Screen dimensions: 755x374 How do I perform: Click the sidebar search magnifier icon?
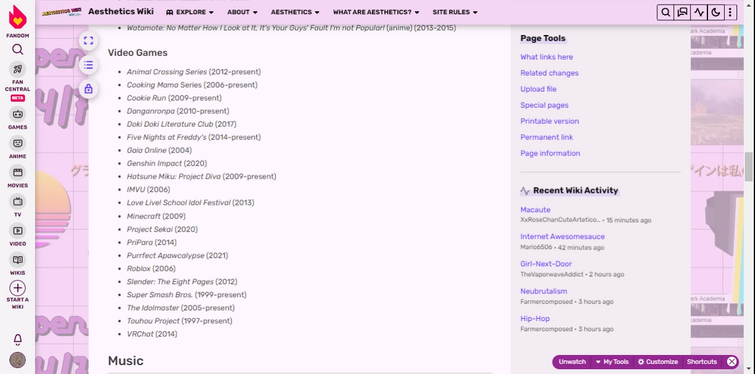click(x=17, y=50)
